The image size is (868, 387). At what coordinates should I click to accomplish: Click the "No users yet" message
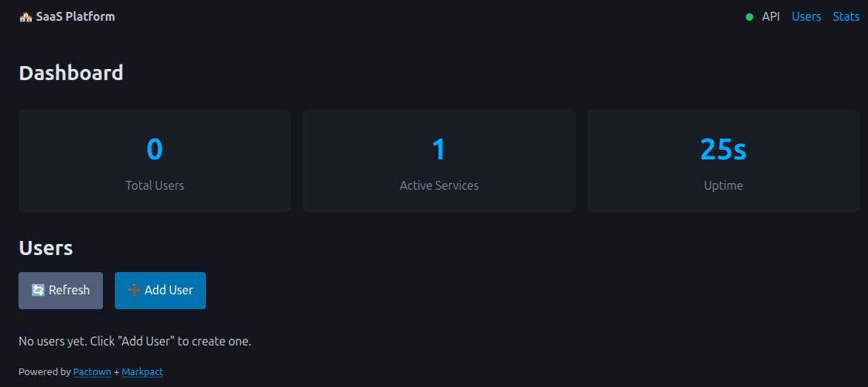click(135, 342)
